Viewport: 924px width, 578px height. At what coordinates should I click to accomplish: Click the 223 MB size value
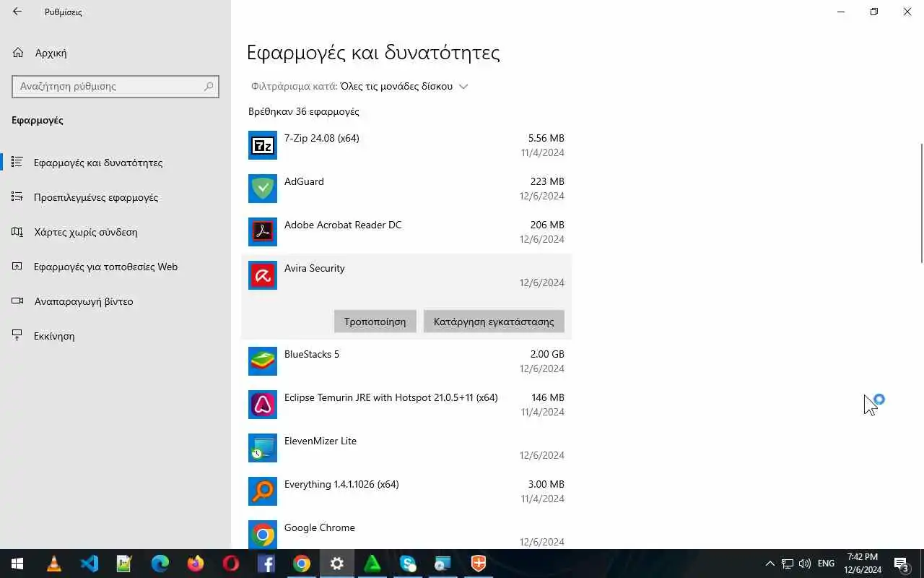pos(547,181)
